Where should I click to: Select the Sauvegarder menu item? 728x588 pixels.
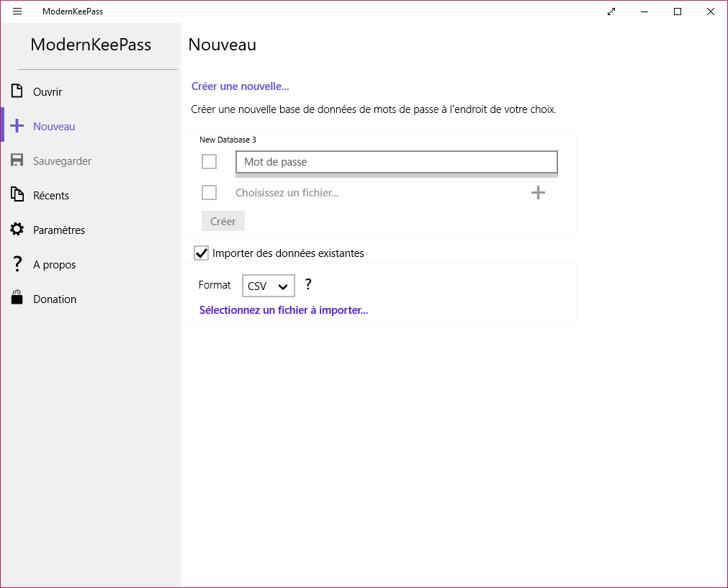(62, 161)
